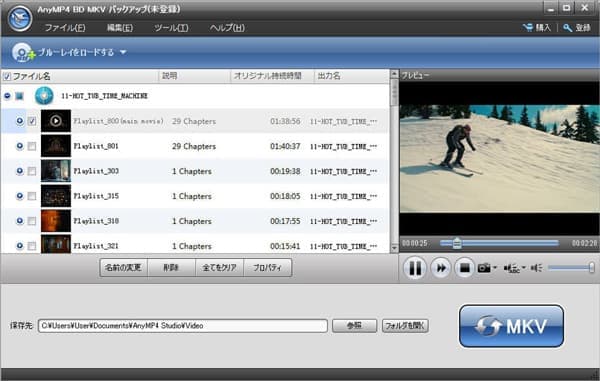Open the ツール(T) menu

[171, 28]
